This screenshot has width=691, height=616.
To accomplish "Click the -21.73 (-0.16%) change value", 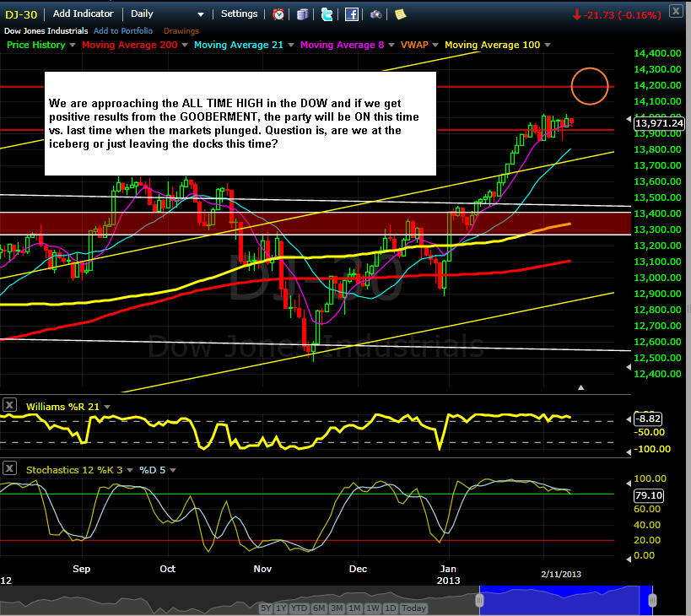I will (621, 15).
